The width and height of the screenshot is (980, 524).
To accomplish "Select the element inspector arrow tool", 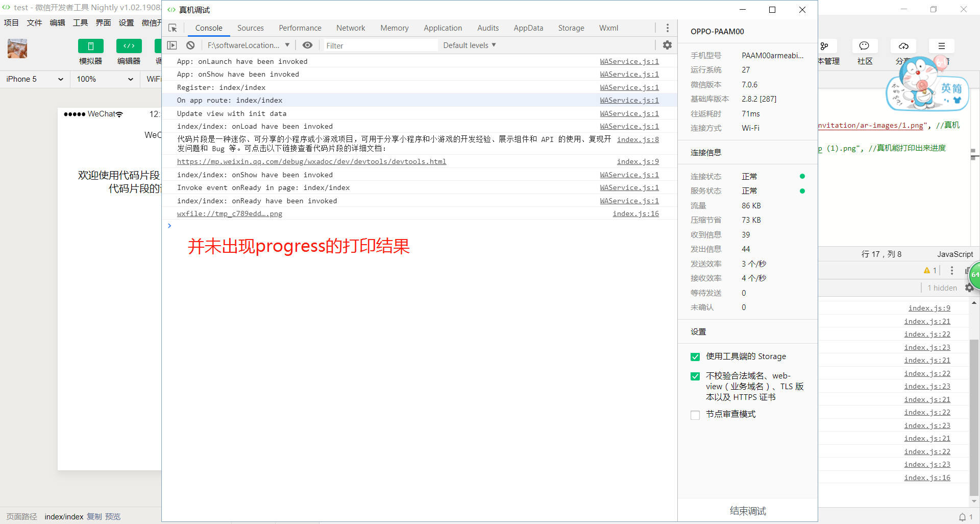I will (x=173, y=28).
